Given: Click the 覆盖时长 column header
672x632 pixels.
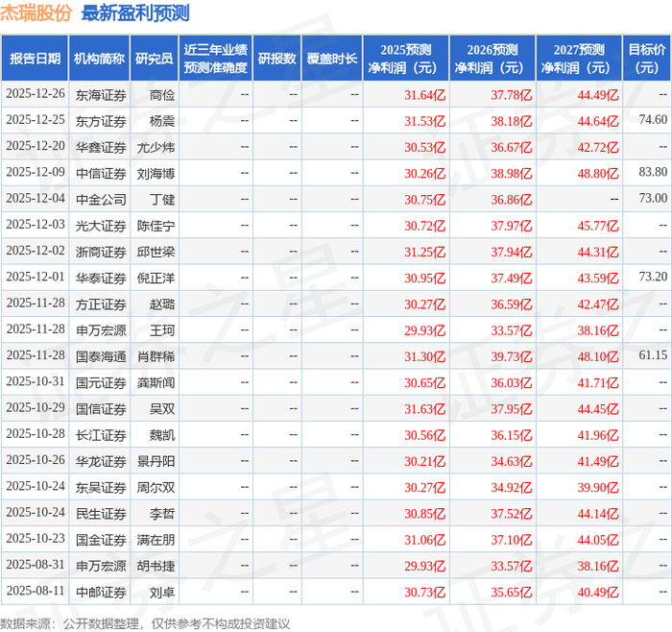Looking at the screenshot, I should click(332, 59).
